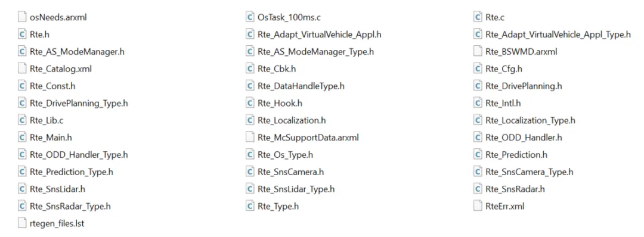Select the blank document icon for Rte_Catalog.xml

[x=22, y=69]
